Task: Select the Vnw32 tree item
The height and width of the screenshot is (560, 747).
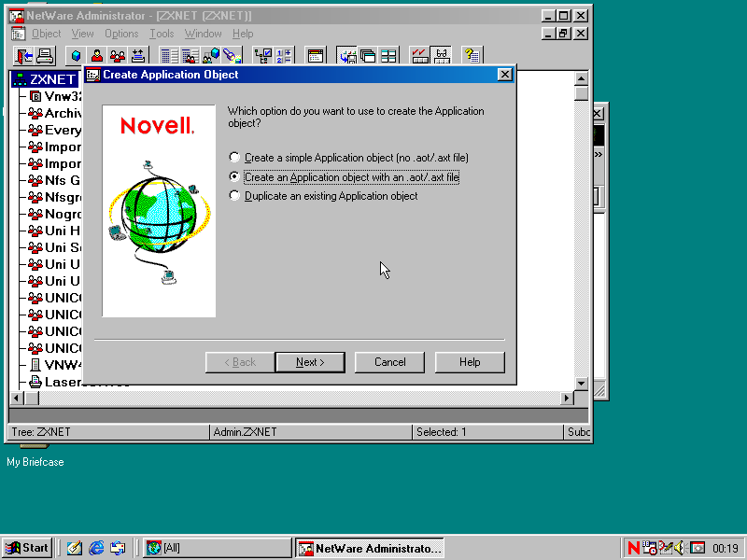Action: click(55, 96)
